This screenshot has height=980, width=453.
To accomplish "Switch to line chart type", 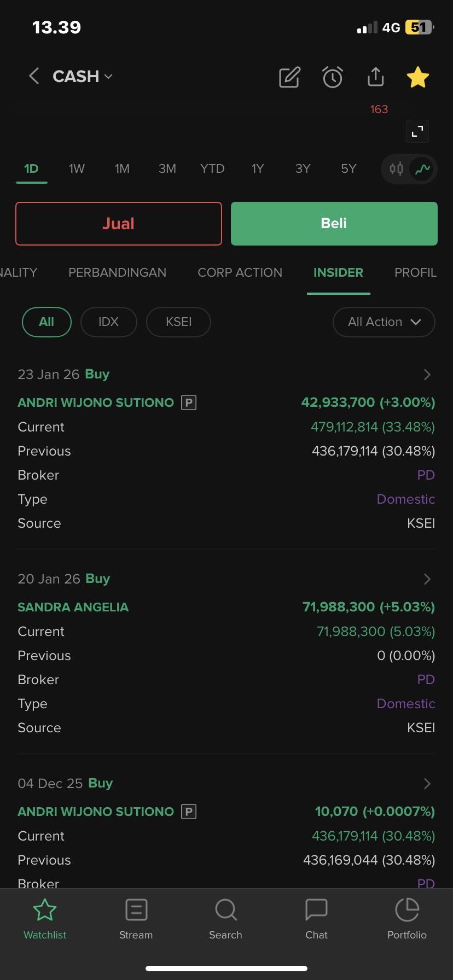I will [x=422, y=169].
